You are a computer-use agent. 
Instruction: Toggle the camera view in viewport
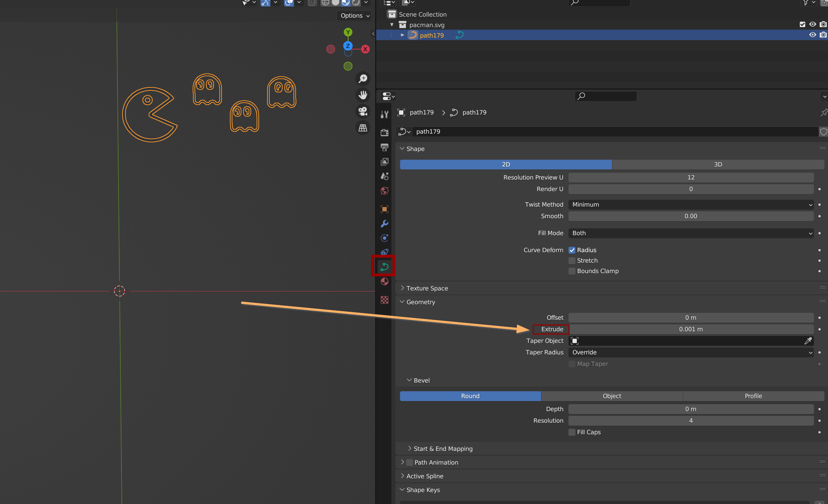tap(362, 111)
